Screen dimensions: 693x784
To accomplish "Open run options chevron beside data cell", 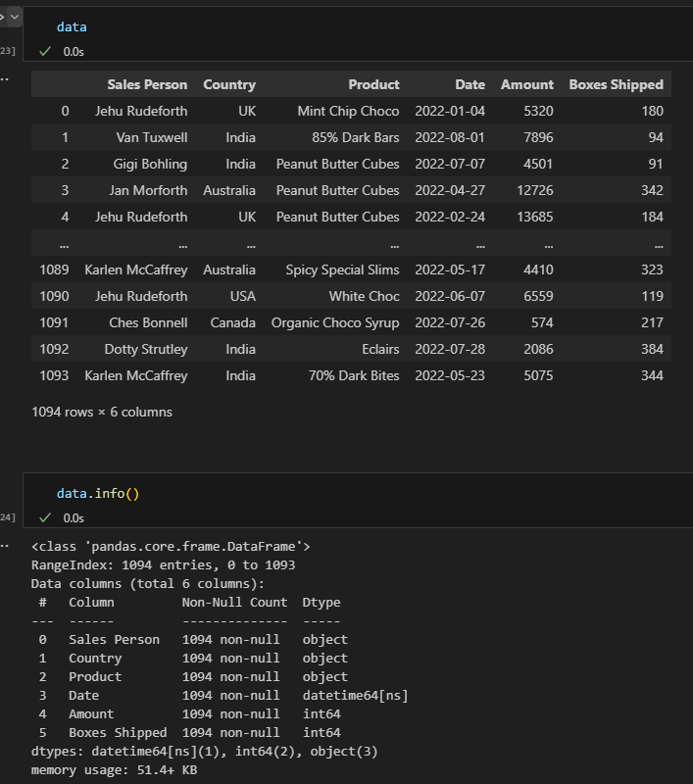I will coord(15,17).
